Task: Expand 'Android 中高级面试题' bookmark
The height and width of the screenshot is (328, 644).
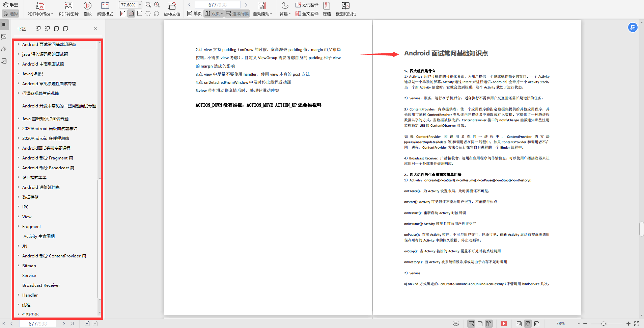Action: [19, 64]
